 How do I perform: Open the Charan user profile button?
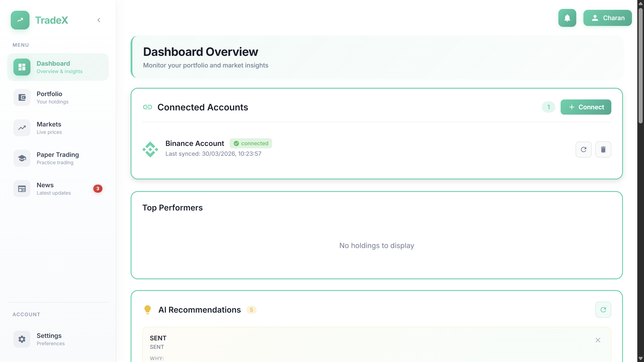tap(607, 18)
